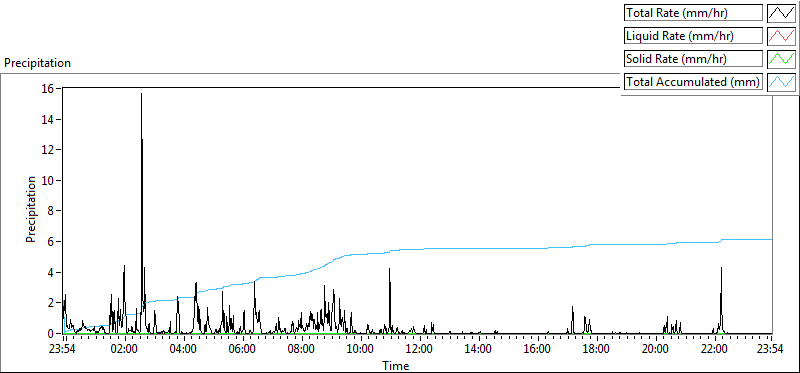Click the black Total Rate plot icon
This screenshot has width=800, height=373.
click(781, 13)
